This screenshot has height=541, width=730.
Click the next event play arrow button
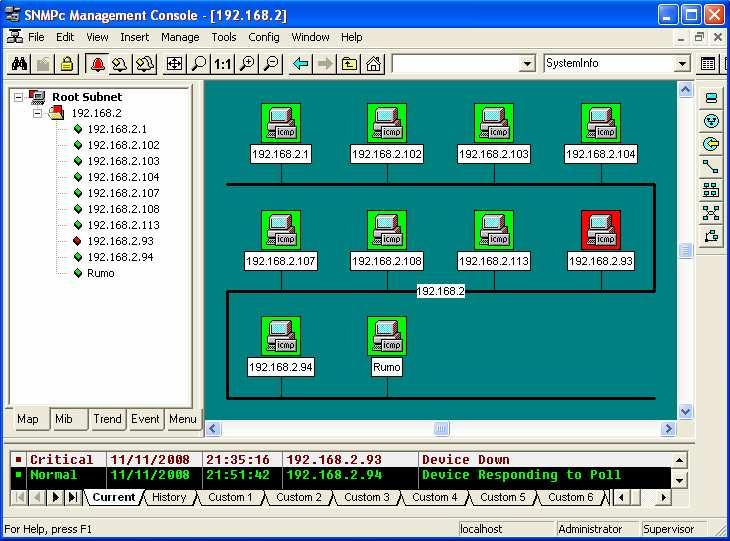pos(55,497)
